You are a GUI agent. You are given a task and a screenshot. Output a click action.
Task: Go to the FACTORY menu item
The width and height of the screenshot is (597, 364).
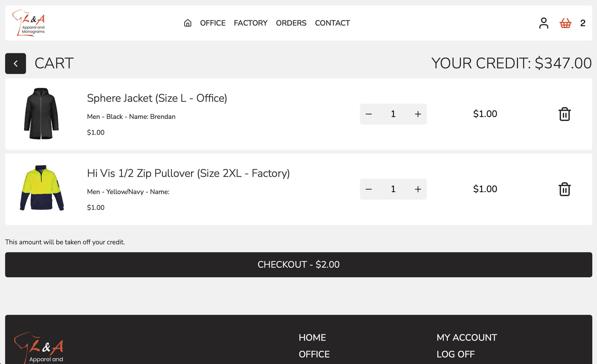(250, 23)
